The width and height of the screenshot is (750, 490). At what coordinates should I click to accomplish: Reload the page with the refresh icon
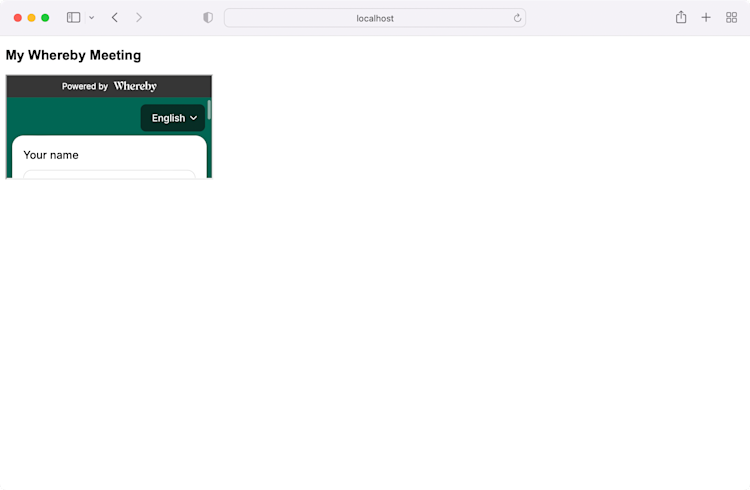point(517,18)
